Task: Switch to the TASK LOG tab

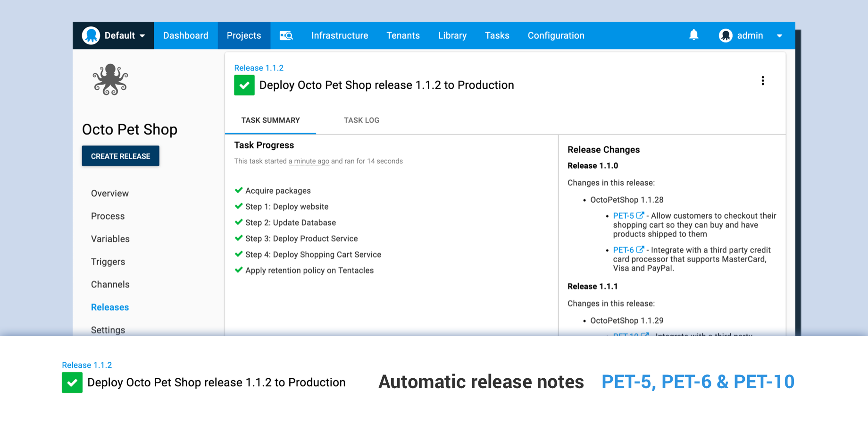Action: click(362, 120)
